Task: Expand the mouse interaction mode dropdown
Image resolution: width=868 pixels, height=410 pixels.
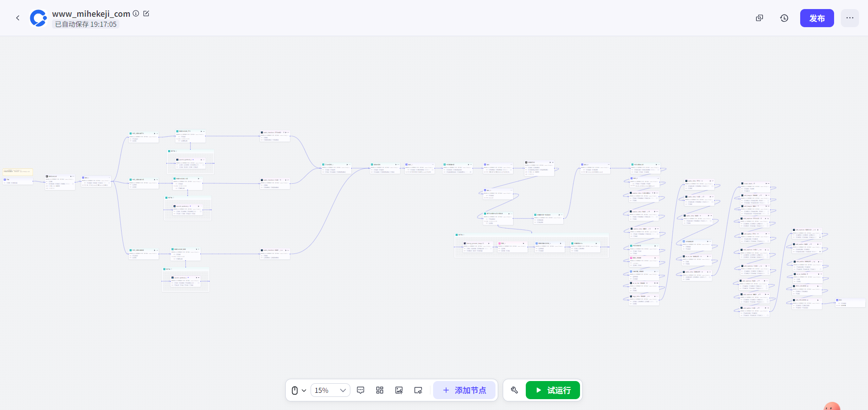Action: 298,390
